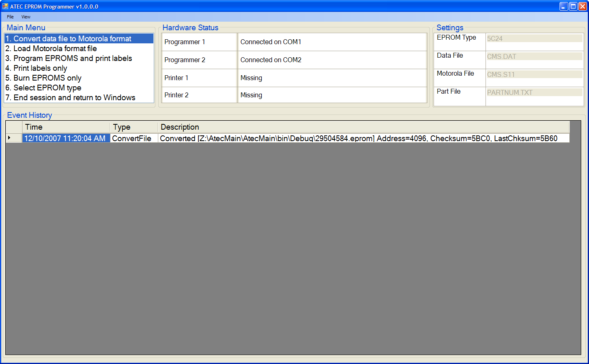Click the ATEC EPROM Programmer title bar icon
Screen dimensions: 589x364
click(x=5, y=7)
